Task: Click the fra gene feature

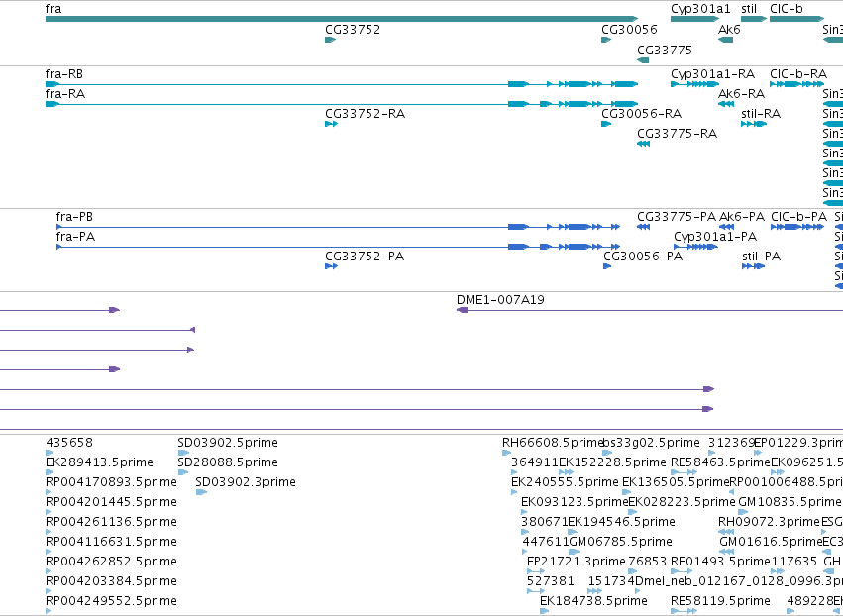Action: (x=342, y=19)
